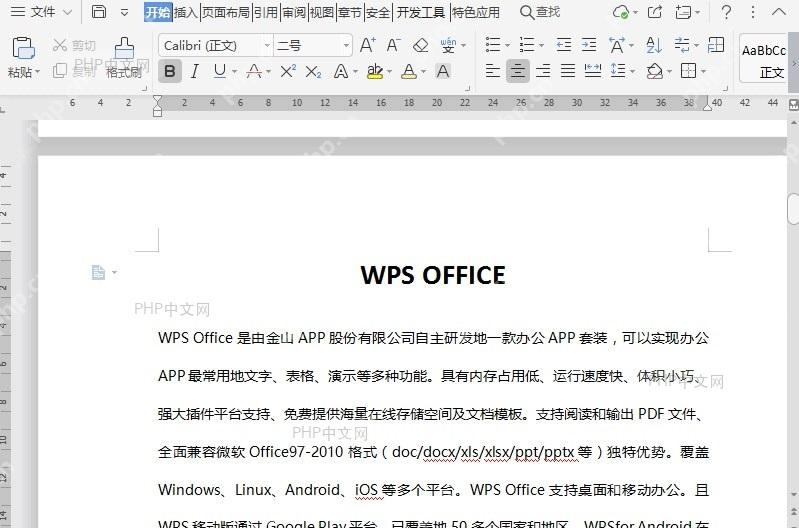The height and width of the screenshot is (528, 799).
Task: Toggle center alignment
Action: coord(517,71)
